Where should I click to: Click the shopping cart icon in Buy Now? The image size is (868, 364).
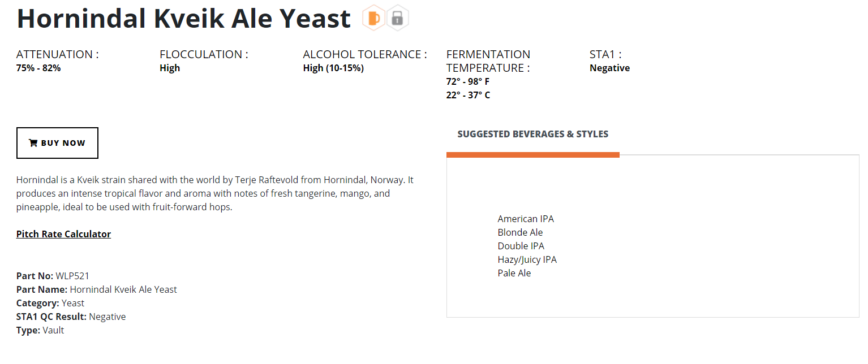click(x=33, y=143)
